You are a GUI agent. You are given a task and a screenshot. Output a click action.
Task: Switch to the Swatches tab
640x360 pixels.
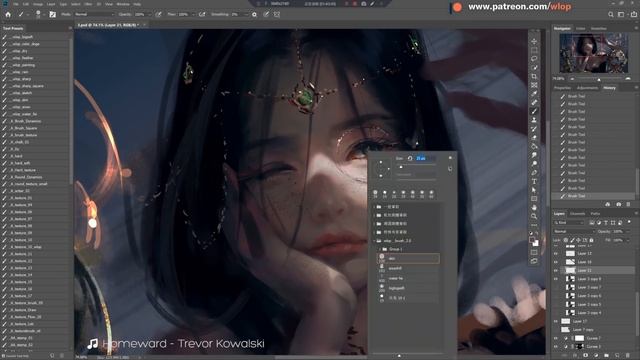click(x=599, y=29)
